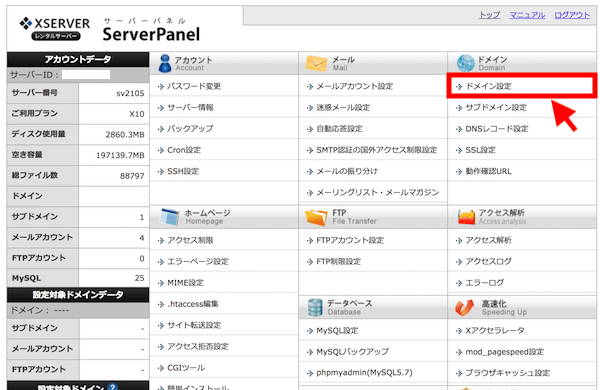
Task: Open メーリングリスト・メールマガジン
Action: pyautogui.click(x=377, y=192)
